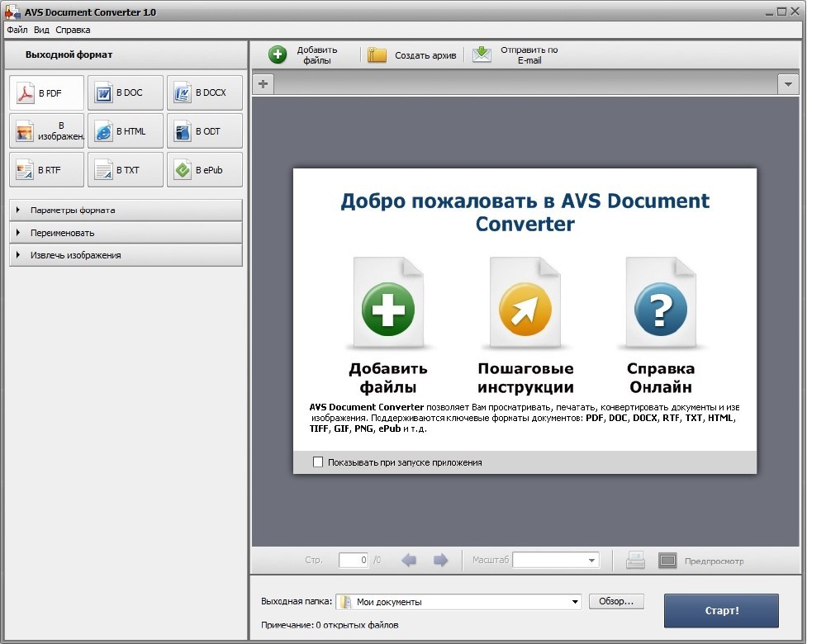Open the Вид menu
This screenshot has height=644, width=826.
coord(41,30)
